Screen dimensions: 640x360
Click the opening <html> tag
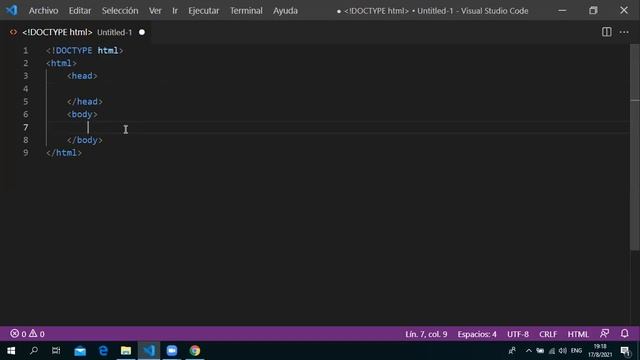61,63
